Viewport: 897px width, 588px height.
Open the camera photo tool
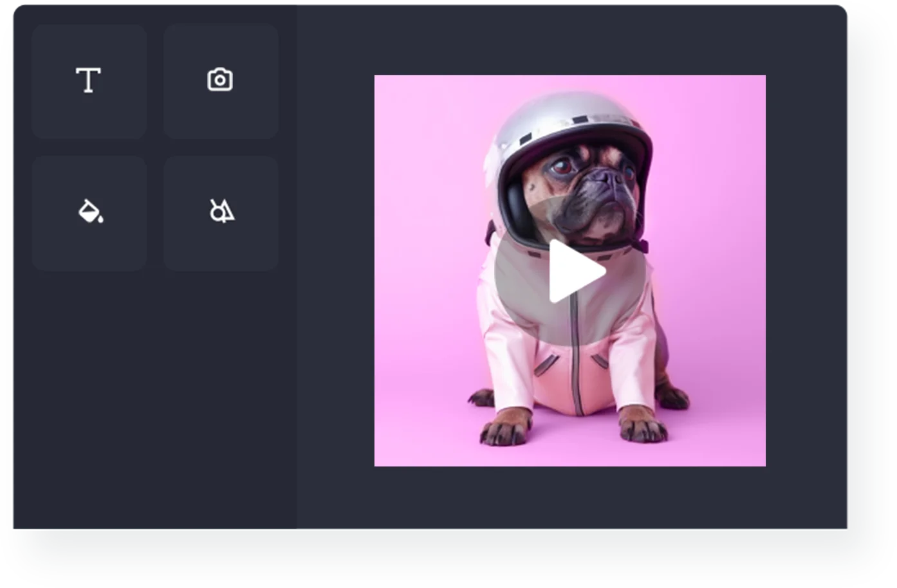click(x=220, y=81)
